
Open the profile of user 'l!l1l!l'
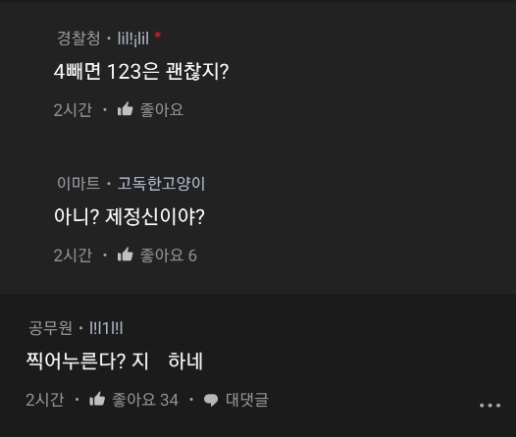106,328
